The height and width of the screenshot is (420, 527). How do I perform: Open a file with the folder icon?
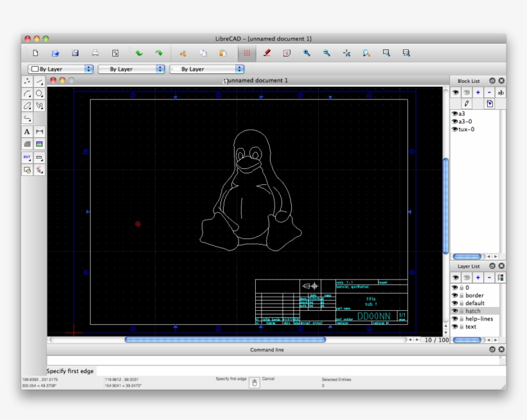(55, 53)
